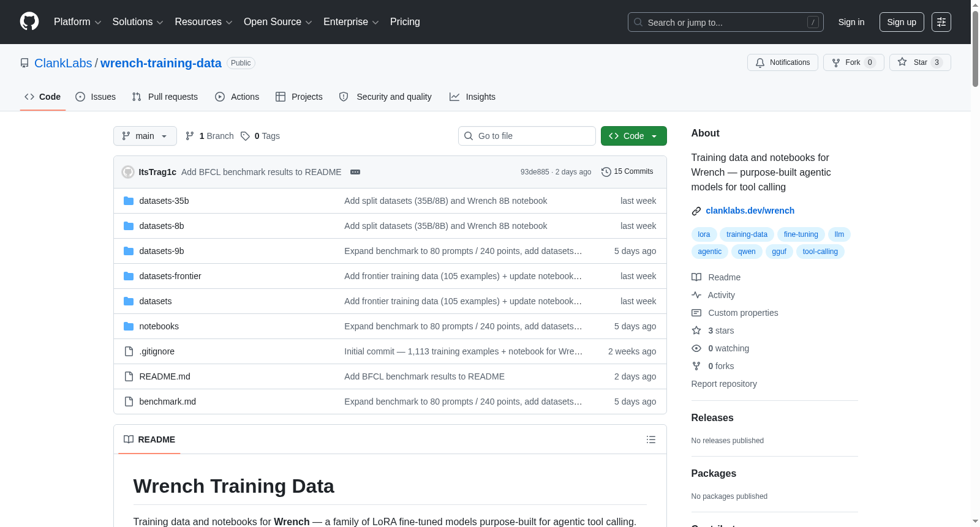Select the lora topic tag
980x527 pixels.
[x=704, y=234]
